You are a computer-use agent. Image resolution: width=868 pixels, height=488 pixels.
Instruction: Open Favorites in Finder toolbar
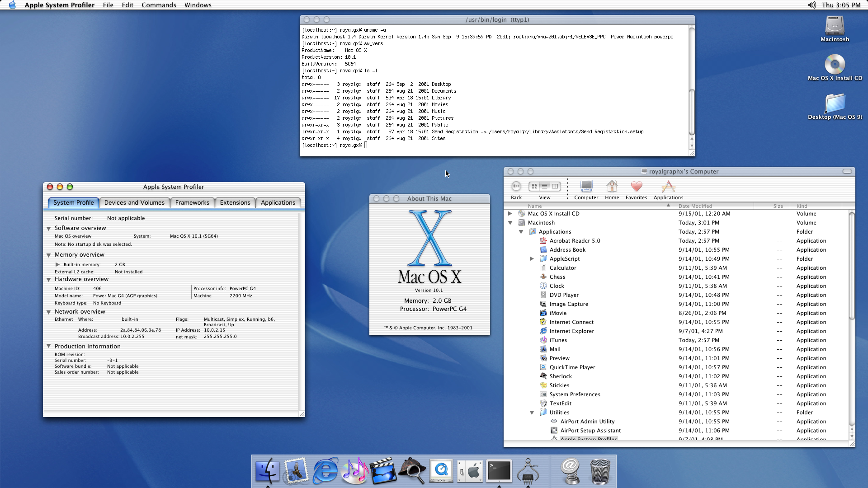coord(636,190)
